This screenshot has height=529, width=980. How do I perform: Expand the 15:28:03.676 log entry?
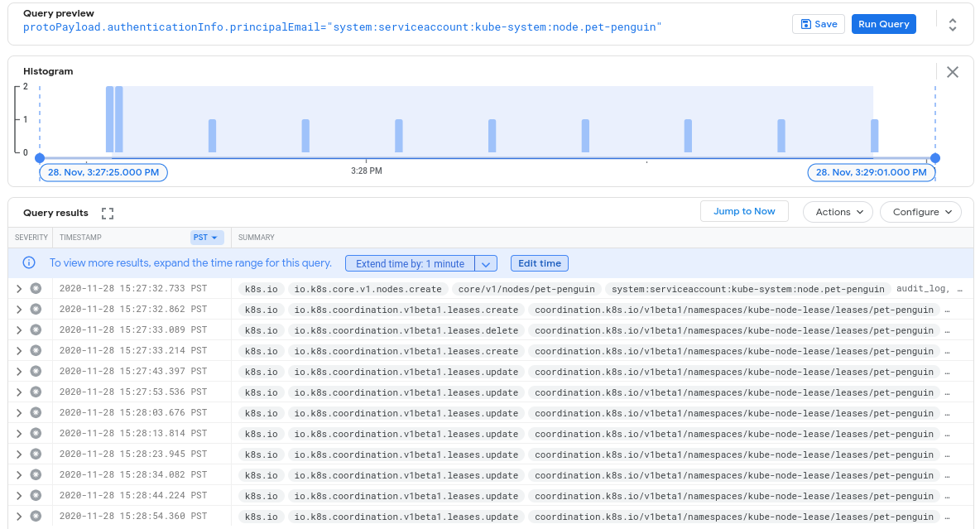point(19,413)
